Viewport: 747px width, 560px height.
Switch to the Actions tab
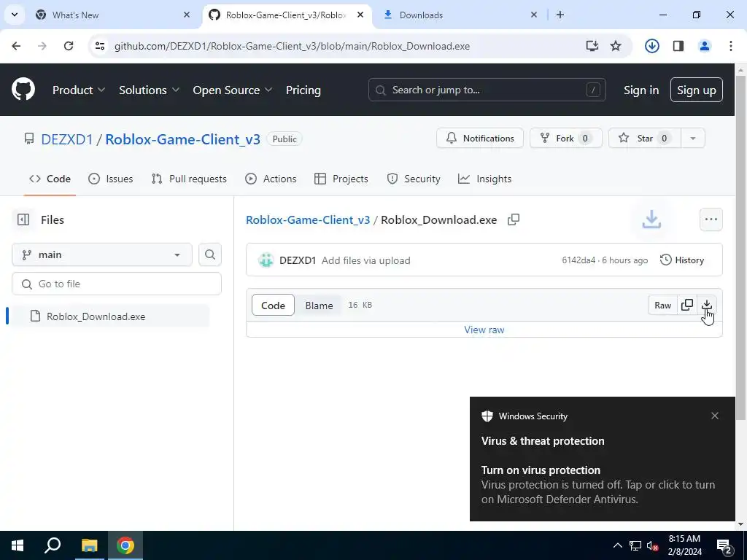pos(271,179)
